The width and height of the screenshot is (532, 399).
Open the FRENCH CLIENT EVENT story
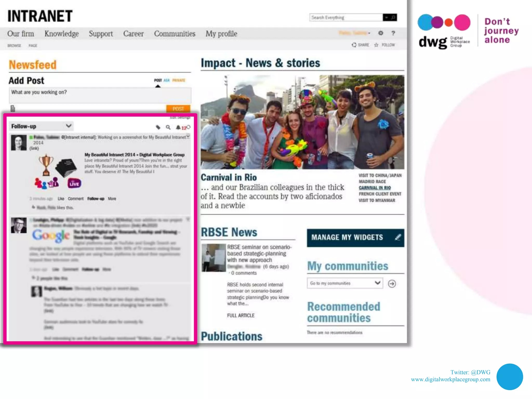[380, 194]
